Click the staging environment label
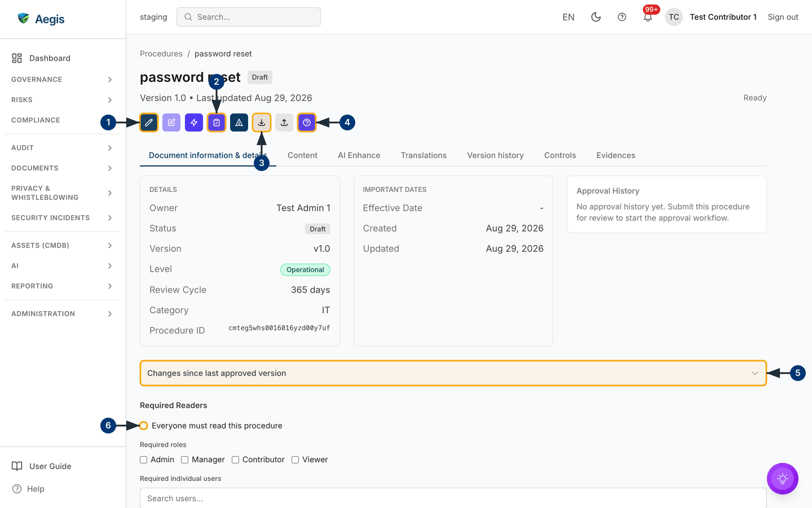Screen dimensions: 812x508 [153, 17]
